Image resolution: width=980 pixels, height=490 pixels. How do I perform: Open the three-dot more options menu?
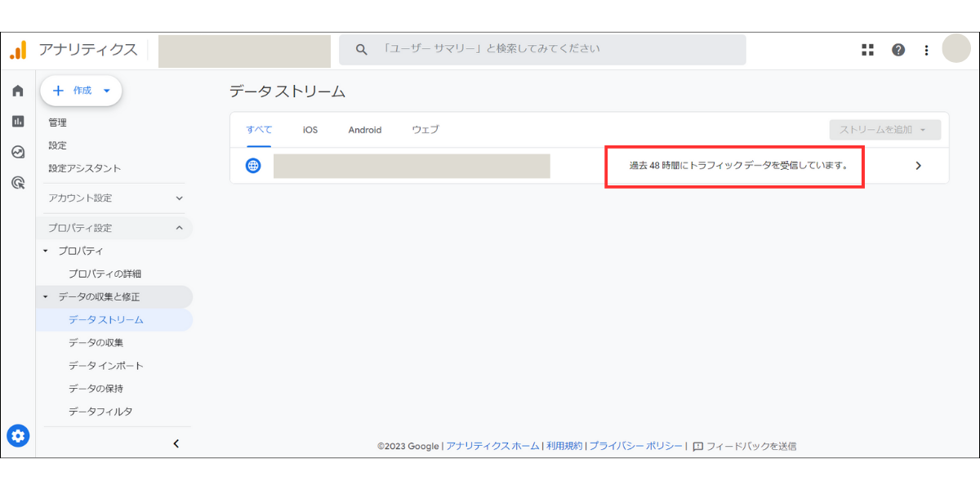point(926,50)
